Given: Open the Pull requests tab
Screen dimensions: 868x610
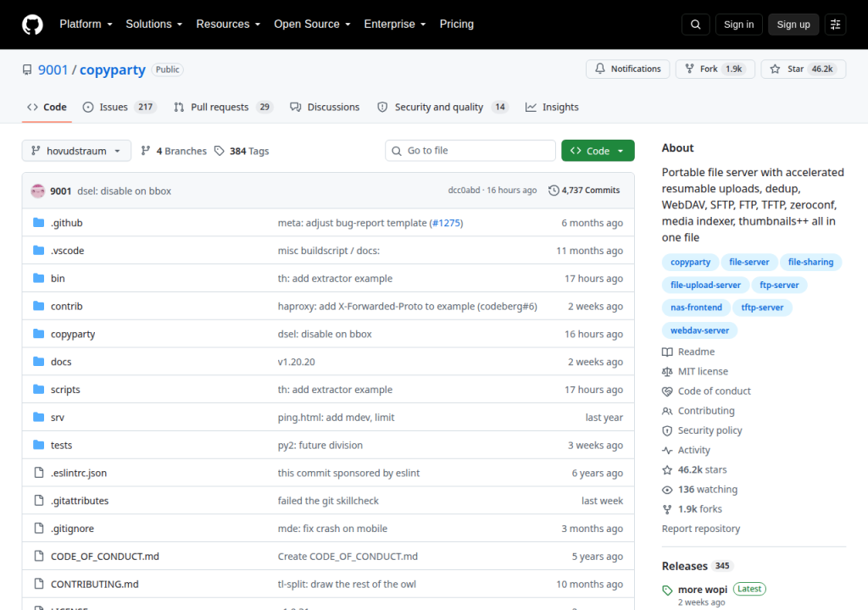Looking at the screenshot, I should tap(224, 107).
